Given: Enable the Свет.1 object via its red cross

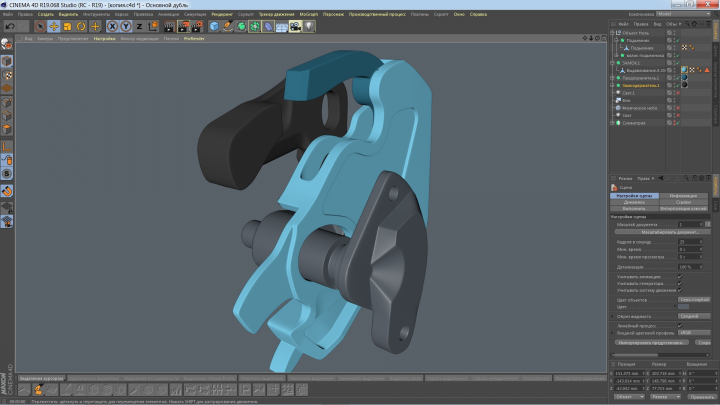Looking at the screenshot, I should 678,93.
